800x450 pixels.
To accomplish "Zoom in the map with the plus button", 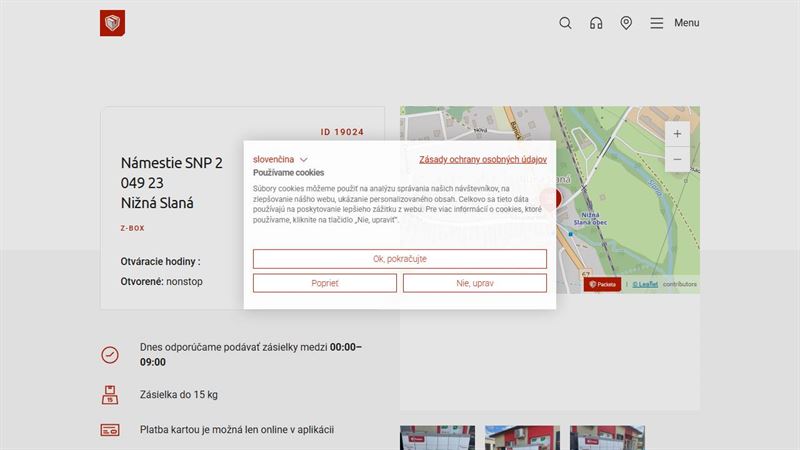I will pyautogui.click(x=677, y=134).
